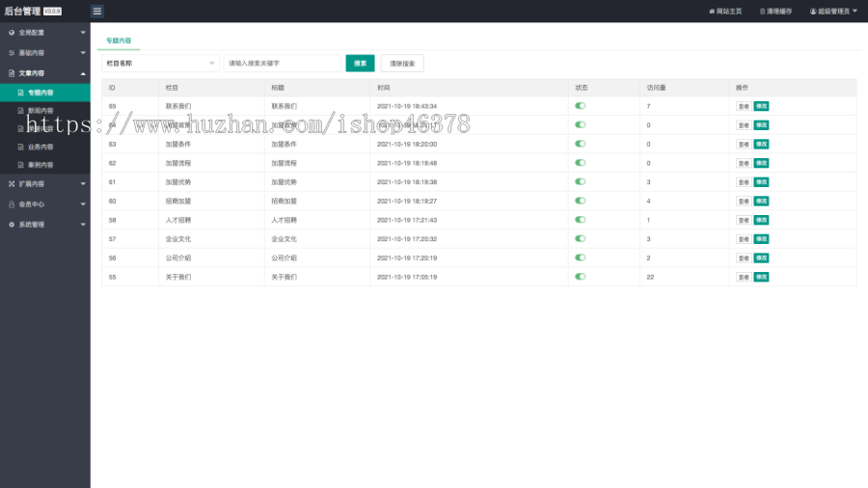Collapse the 文章内容 sidebar group arrow

83,73
